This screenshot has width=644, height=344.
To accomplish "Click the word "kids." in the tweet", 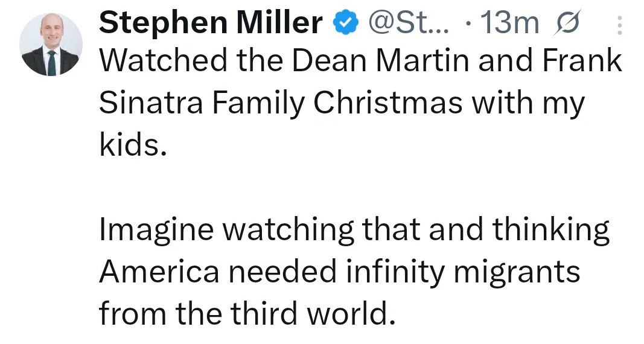I will [132, 145].
